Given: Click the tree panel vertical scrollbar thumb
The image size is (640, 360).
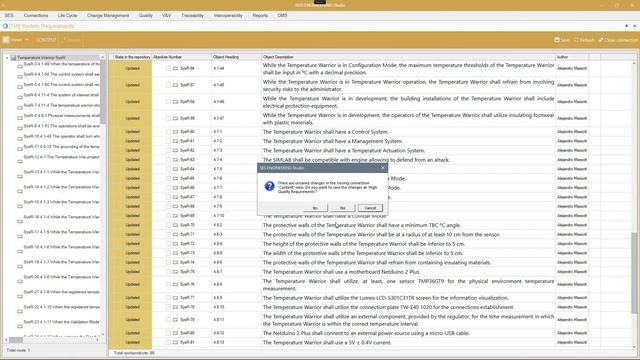Looking at the screenshot, I should pos(102,92).
